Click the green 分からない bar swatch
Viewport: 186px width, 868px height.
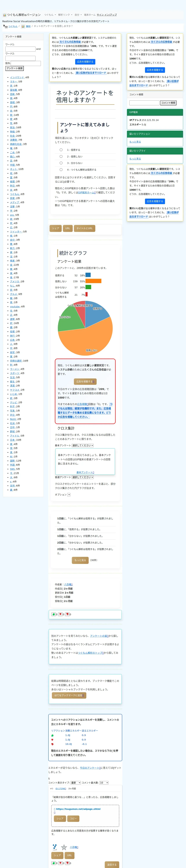(x=89, y=287)
